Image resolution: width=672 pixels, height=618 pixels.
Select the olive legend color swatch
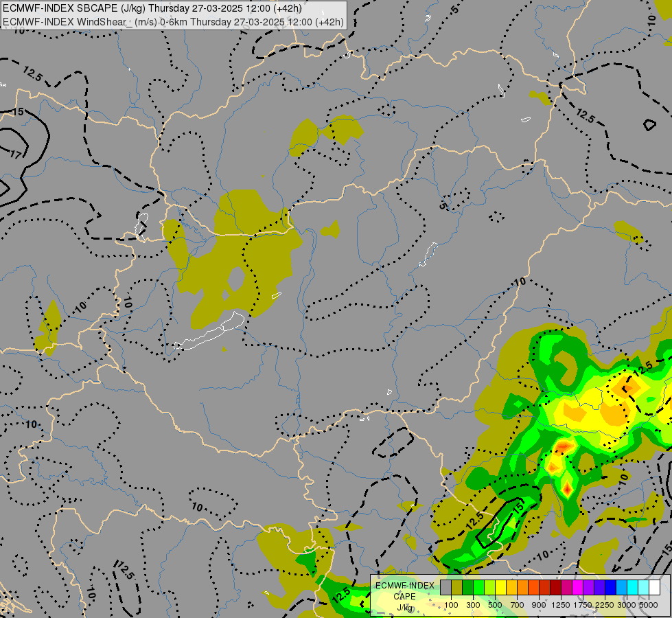pyautogui.click(x=456, y=588)
